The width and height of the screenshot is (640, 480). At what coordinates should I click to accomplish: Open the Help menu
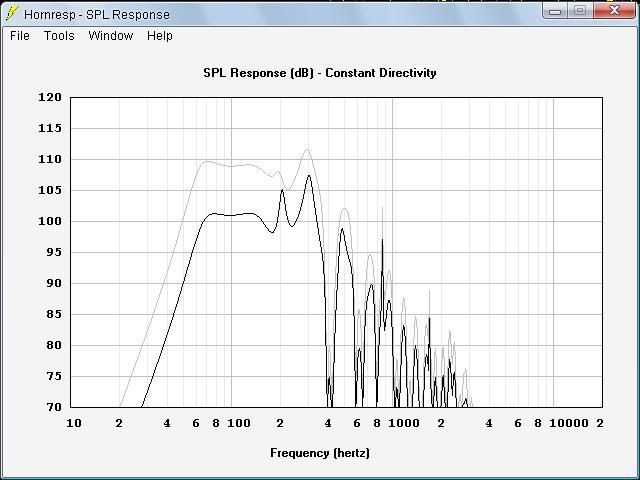click(160, 36)
